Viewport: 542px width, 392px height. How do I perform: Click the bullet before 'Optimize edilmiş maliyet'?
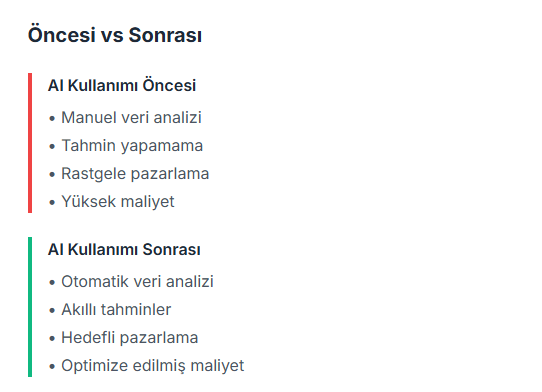52,367
